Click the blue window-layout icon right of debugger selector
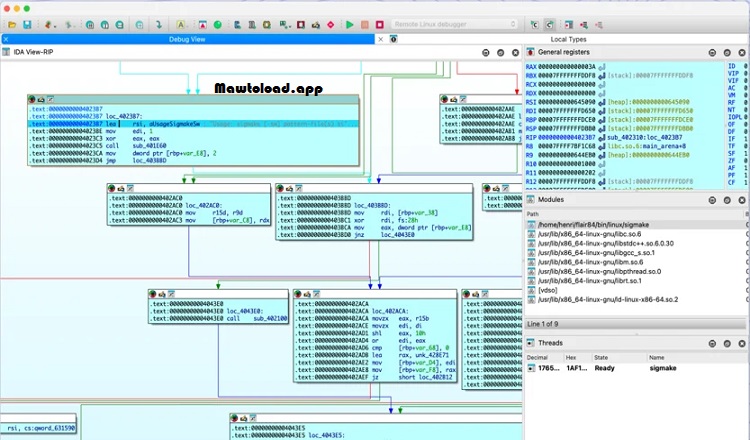 (569, 24)
